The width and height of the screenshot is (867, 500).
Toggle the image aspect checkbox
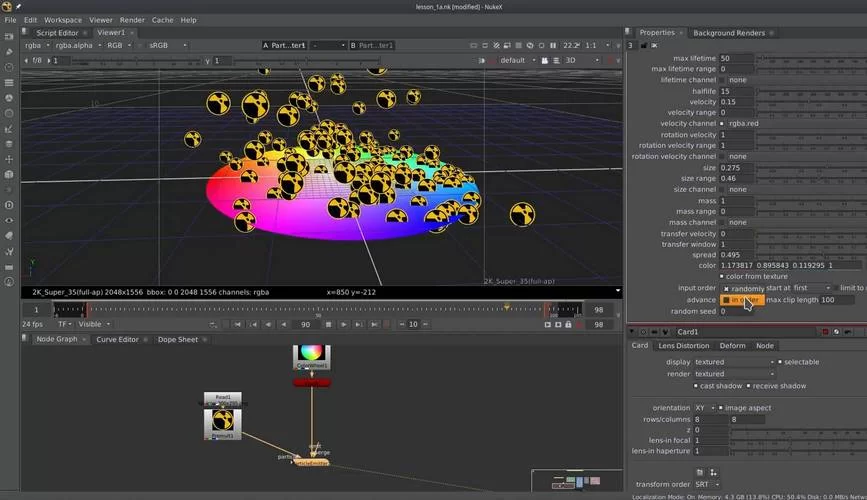pyautogui.click(x=720, y=408)
